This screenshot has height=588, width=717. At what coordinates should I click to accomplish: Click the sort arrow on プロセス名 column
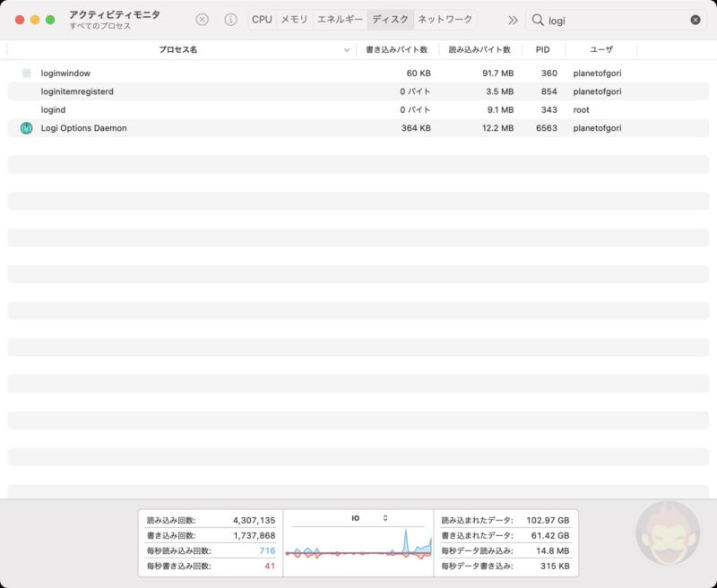coord(348,50)
